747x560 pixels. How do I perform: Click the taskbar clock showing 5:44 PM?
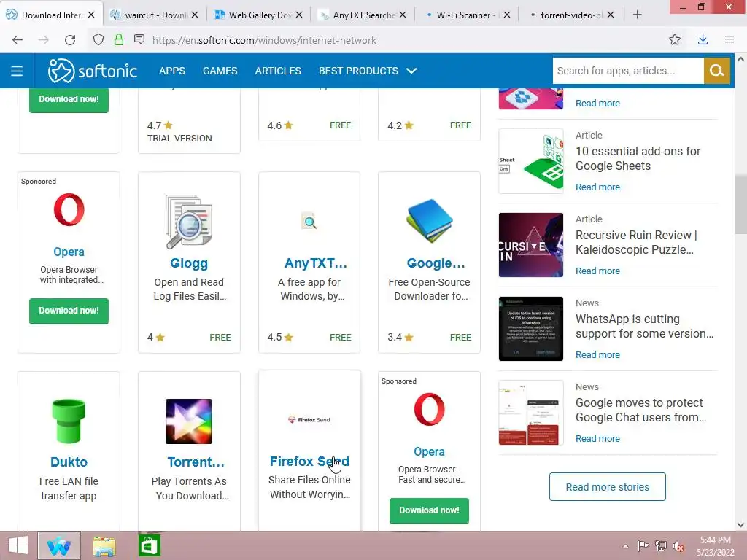(715, 546)
